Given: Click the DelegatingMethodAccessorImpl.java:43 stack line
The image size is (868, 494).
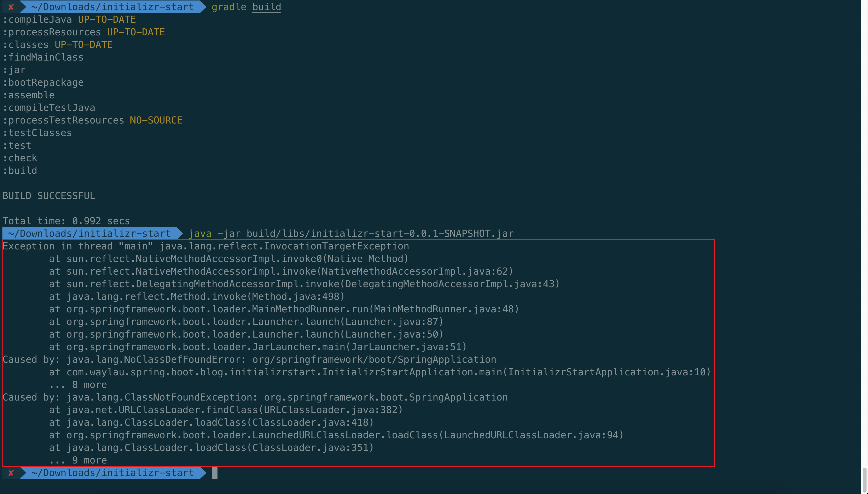Looking at the screenshot, I should coord(304,284).
